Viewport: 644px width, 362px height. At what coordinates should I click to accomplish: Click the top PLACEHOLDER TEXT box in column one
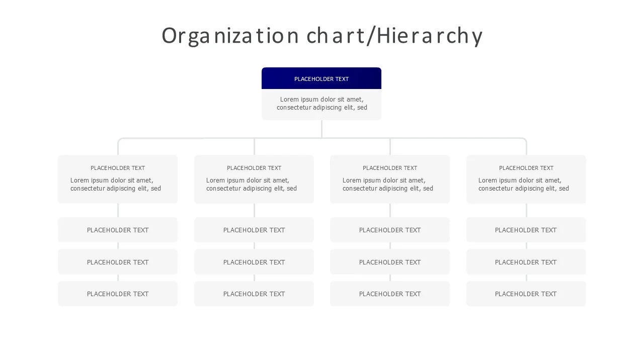pos(117,230)
